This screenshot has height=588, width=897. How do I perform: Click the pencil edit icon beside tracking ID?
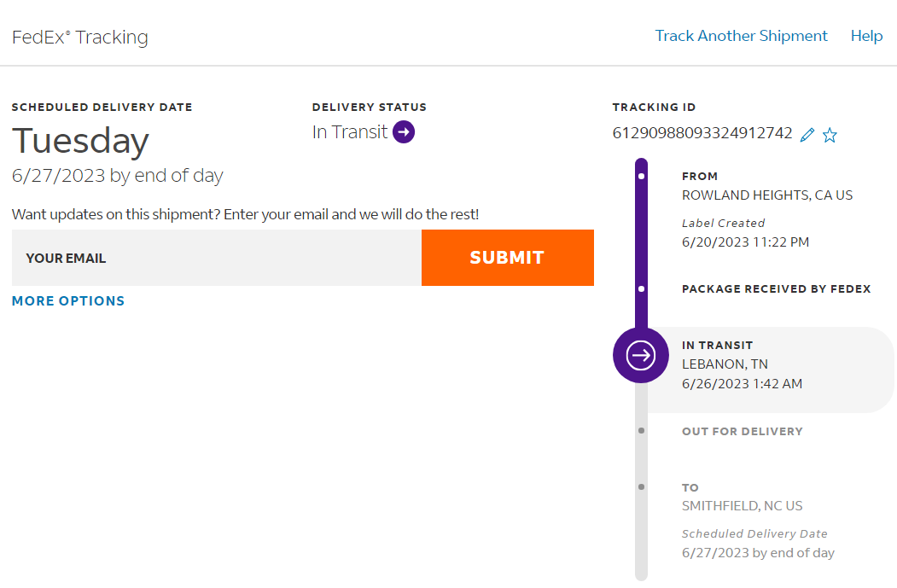coord(807,135)
